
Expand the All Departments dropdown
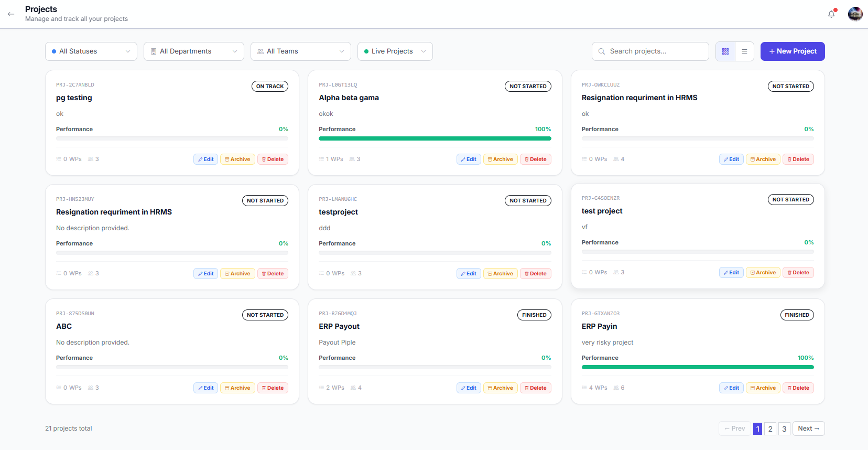pos(194,51)
